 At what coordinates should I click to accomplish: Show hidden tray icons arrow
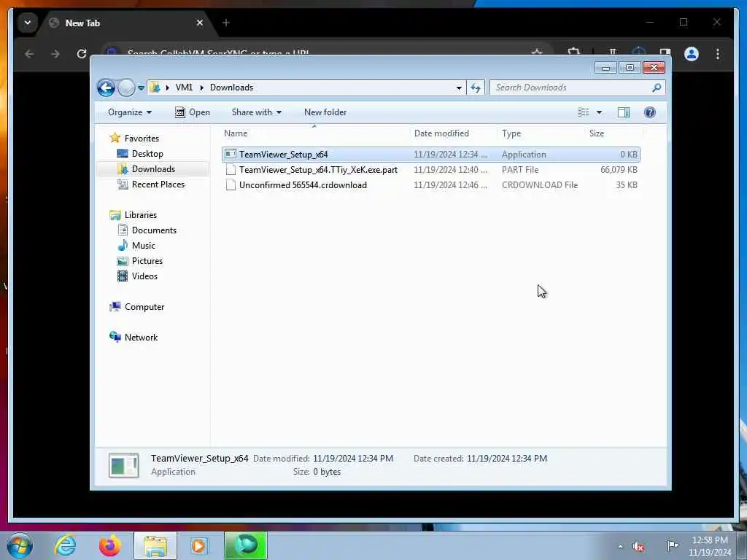(x=620, y=546)
